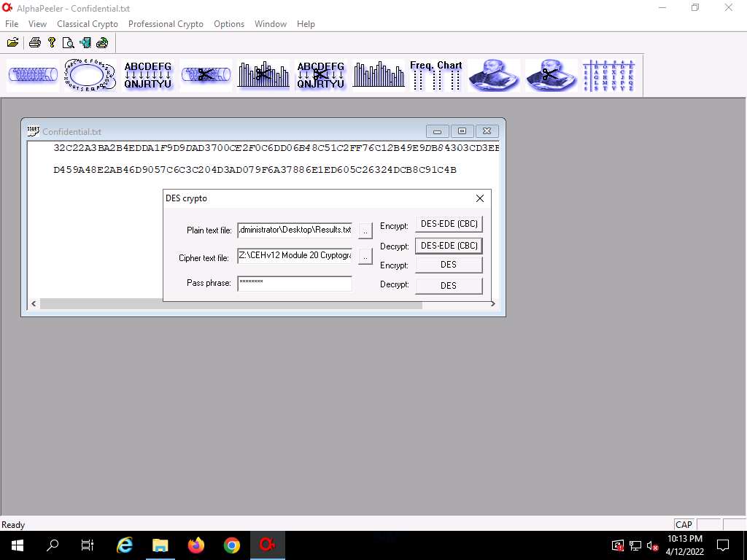Click Decrypt DES-EDE (CBC) button
The width and height of the screenshot is (747, 560).
coord(449,246)
